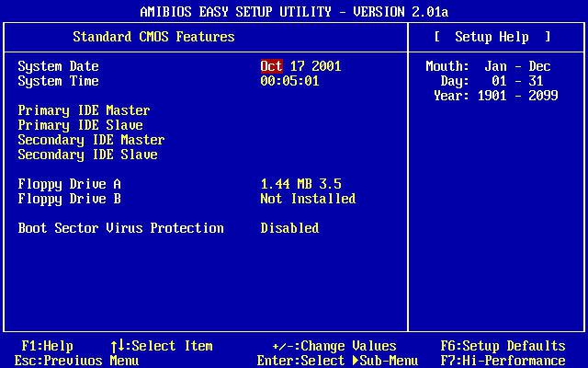Open Secondary IDE Master sub-menu

[x=91, y=140]
